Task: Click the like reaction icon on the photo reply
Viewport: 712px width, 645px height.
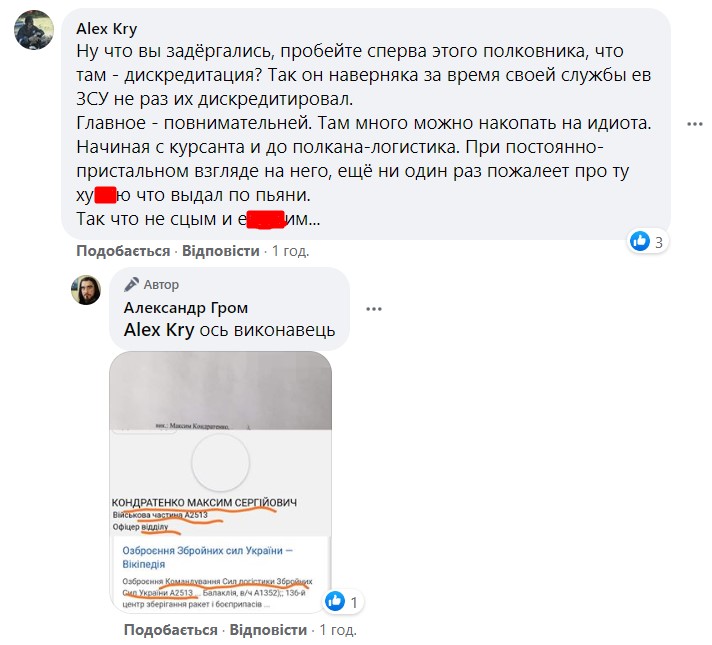Action: tap(335, 601)
